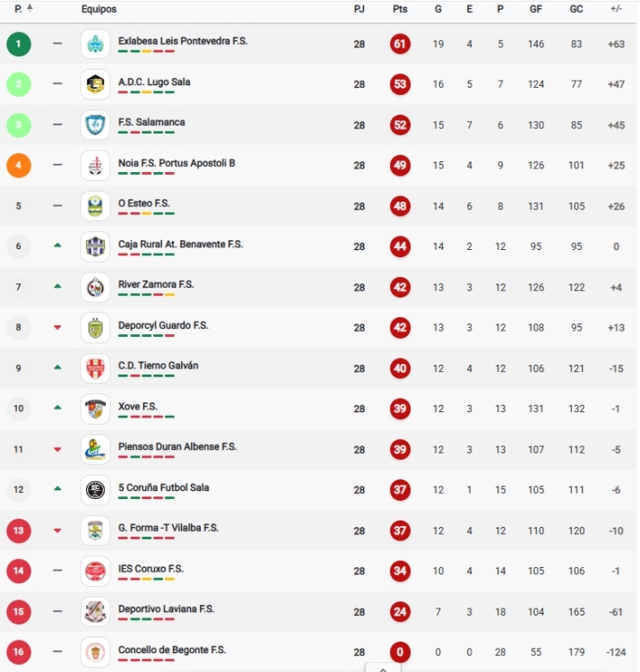The image size is (640, 672).
Task: Open Noia F.S. Portus Apostoli B link
Action: pyautogui.click(x=177, y=163)
